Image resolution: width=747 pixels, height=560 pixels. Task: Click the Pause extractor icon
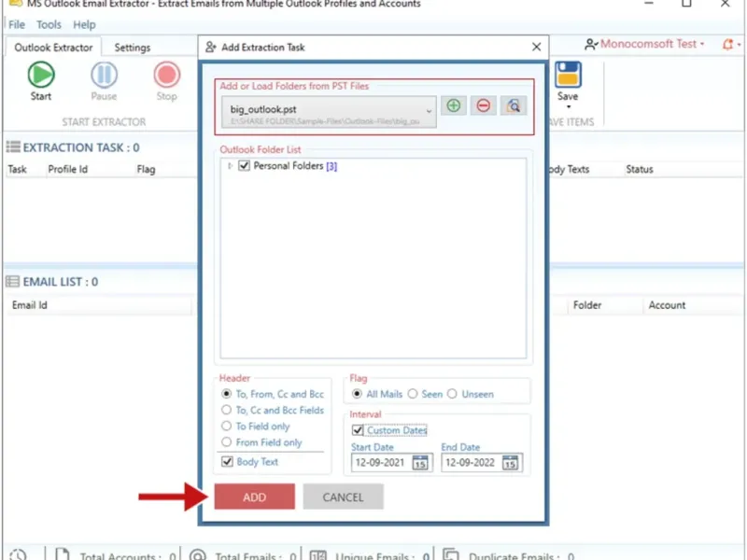coord(104,75)
